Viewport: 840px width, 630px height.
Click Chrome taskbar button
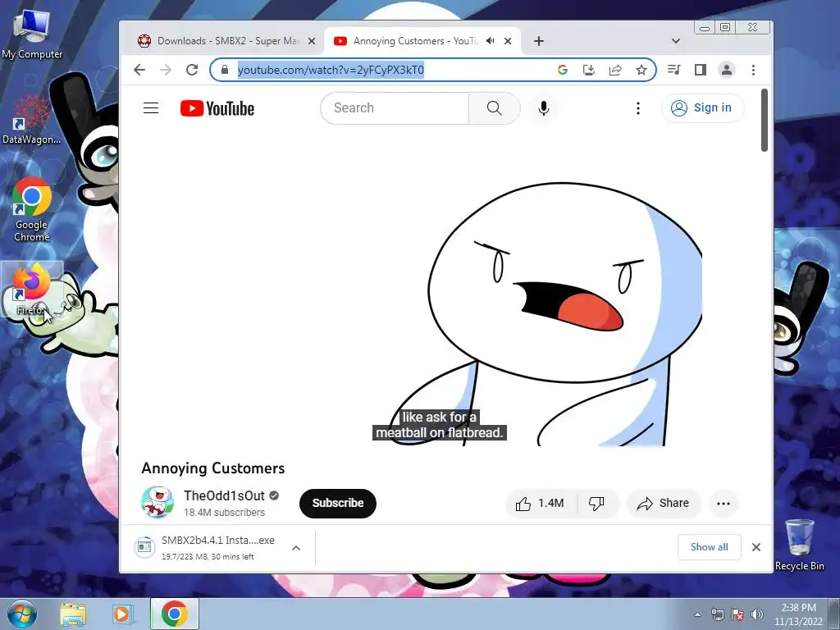tap(175, 614)
